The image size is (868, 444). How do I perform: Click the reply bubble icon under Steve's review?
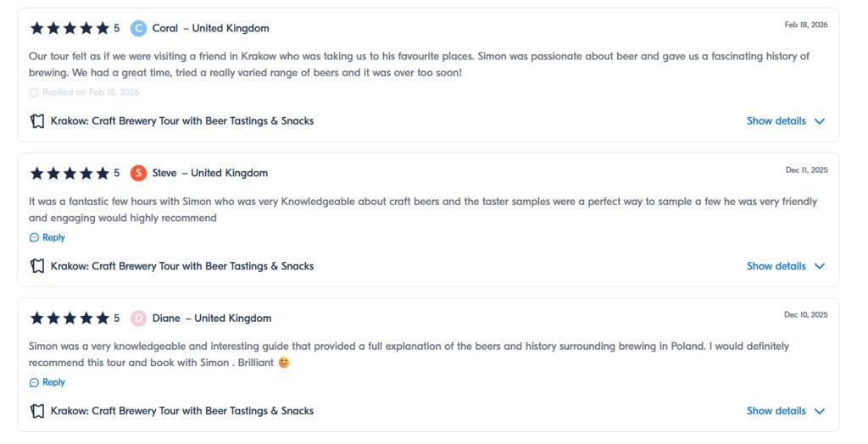[x=34, y=238]
